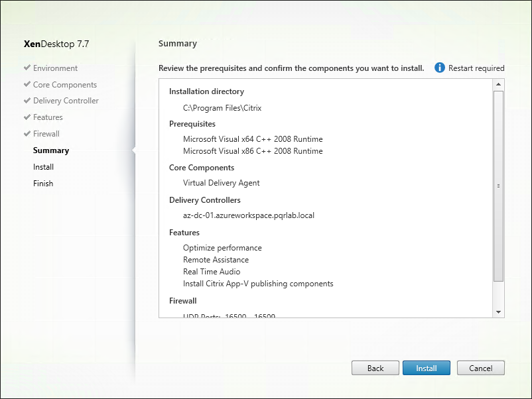Go back with the Back button
532x399 pixels.
[x=375, y=368]
